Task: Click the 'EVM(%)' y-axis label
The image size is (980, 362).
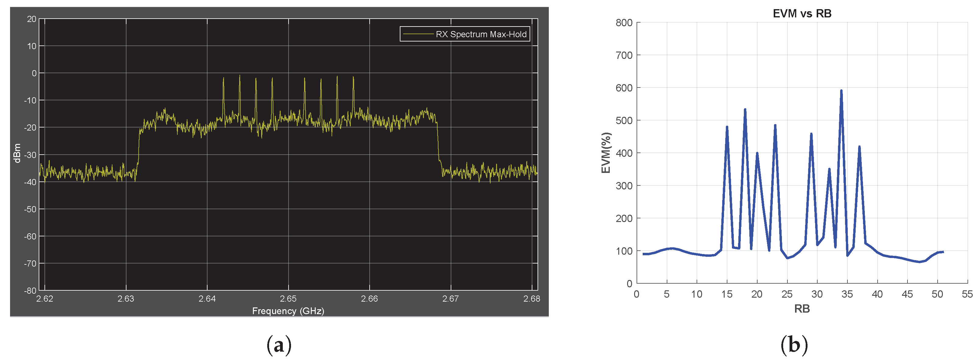Action: [606, 153]
